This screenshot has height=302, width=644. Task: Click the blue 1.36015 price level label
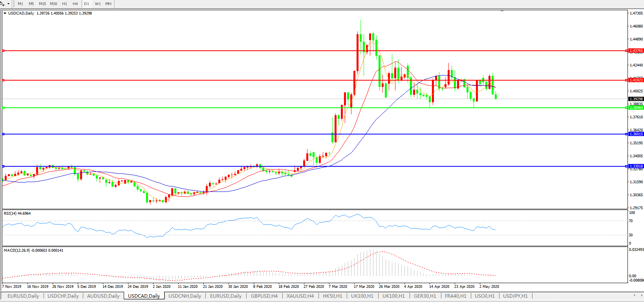(x=636, y=134)
